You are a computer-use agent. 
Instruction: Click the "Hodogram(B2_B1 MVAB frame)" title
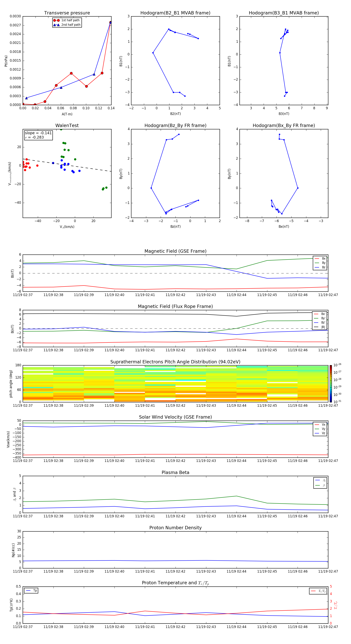(x=175, y=13)
